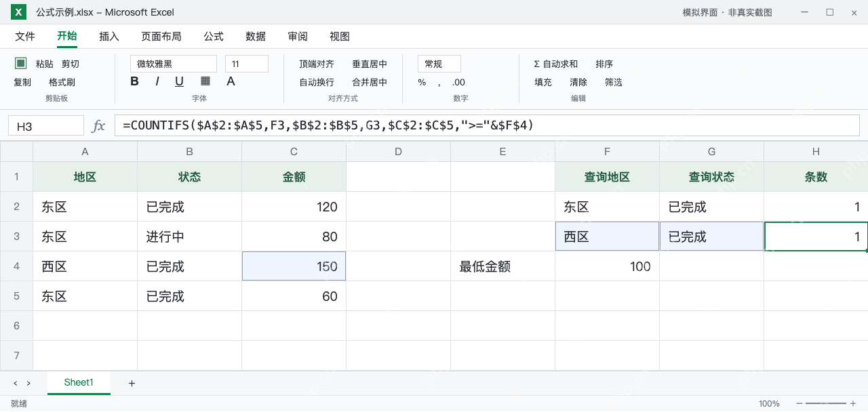Viewport: 868px width, 412px height.
Task: Open the font size 11 box
Action: [247, 64]
